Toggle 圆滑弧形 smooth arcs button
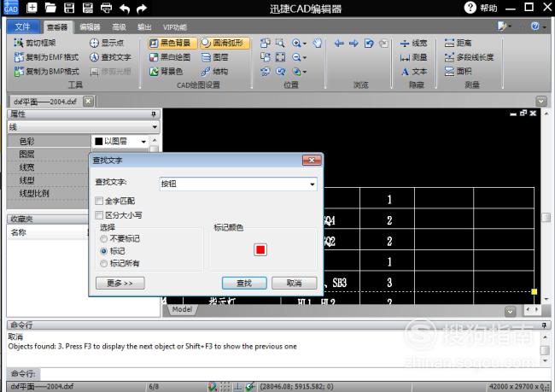 click(x=225, y=43)
